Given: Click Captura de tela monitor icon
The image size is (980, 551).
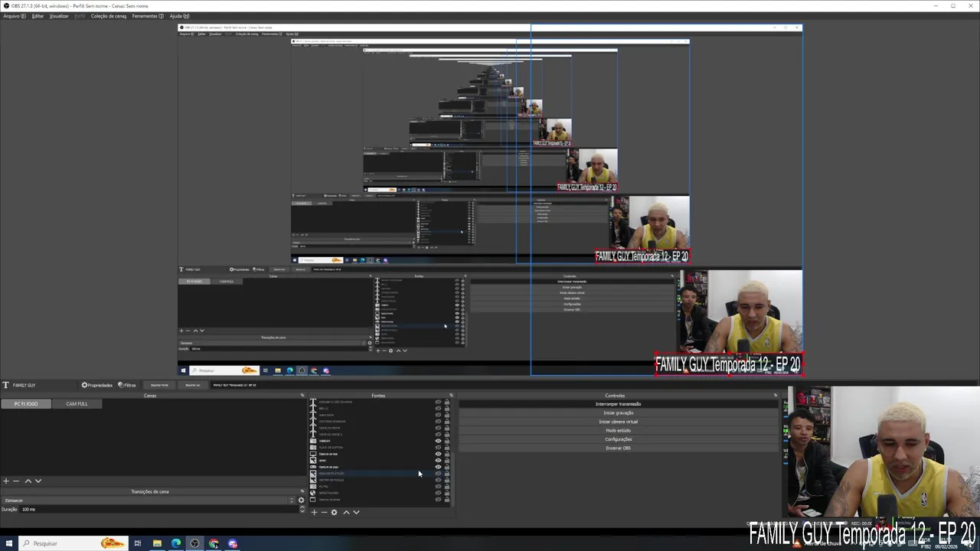Looking at the screenshot, I should (x=313, y=454).
